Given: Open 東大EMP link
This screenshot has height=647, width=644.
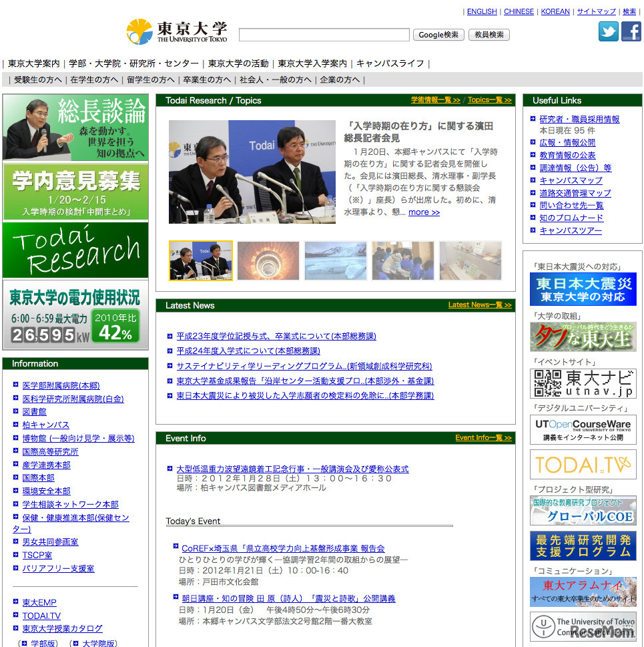Looking at the screenshot, I should click(39, 602).
